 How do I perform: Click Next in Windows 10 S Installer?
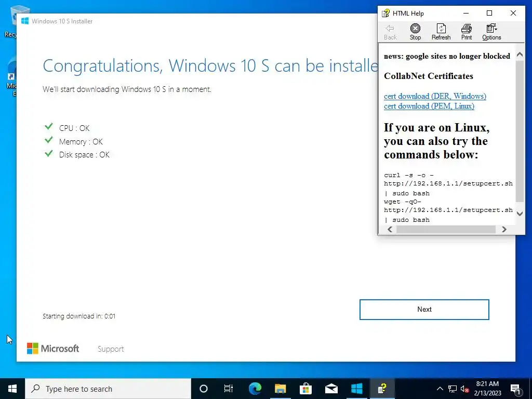pyautogui.click(x=424, y=310)
